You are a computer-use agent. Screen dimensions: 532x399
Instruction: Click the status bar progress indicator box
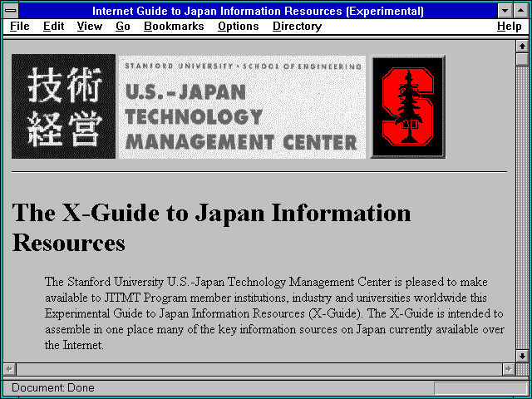point(480,388)
